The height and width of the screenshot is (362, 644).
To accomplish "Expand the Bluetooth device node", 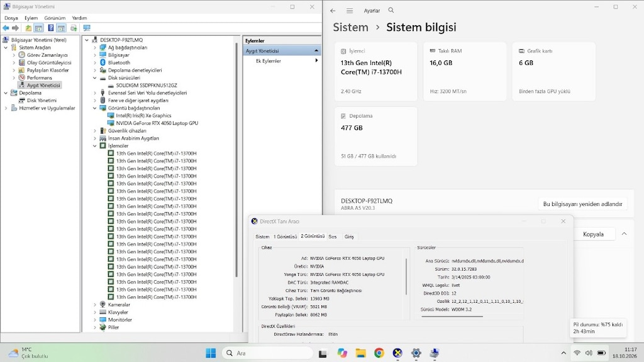I will click(x=95, y=62).
